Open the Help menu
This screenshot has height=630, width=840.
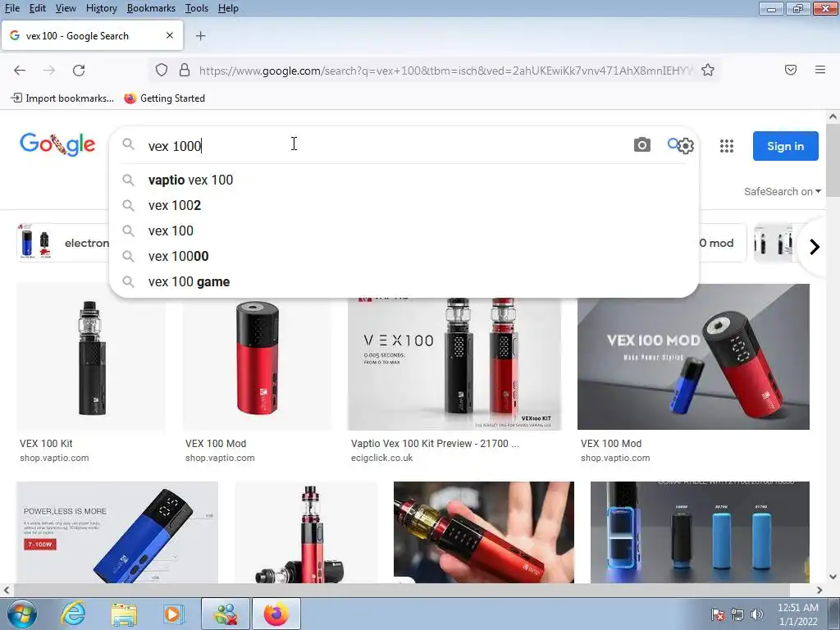pyautogui.click(x=228, y=8)
